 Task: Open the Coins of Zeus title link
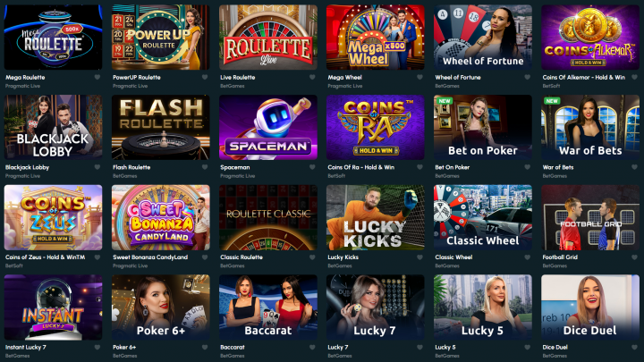(46, 257)
